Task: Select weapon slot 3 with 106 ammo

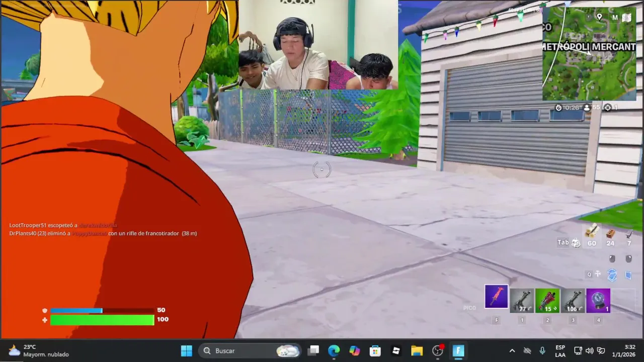Action: pyautogui.click(x=573, y=301)
